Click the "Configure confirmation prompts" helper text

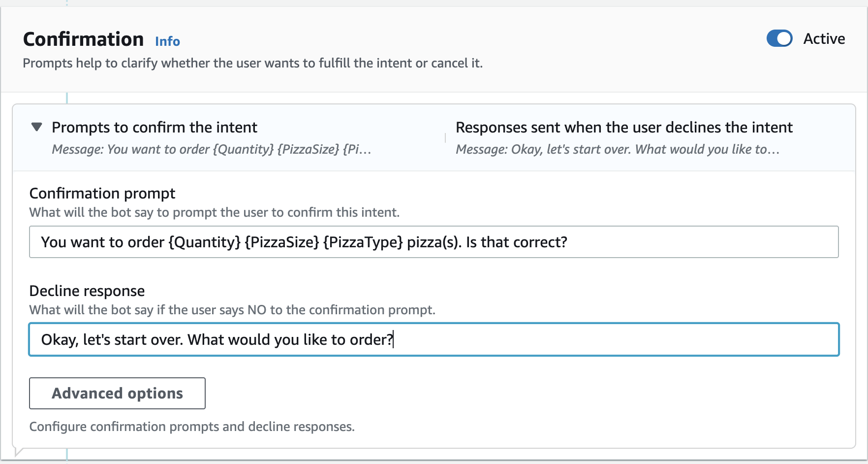pos(192,427)
